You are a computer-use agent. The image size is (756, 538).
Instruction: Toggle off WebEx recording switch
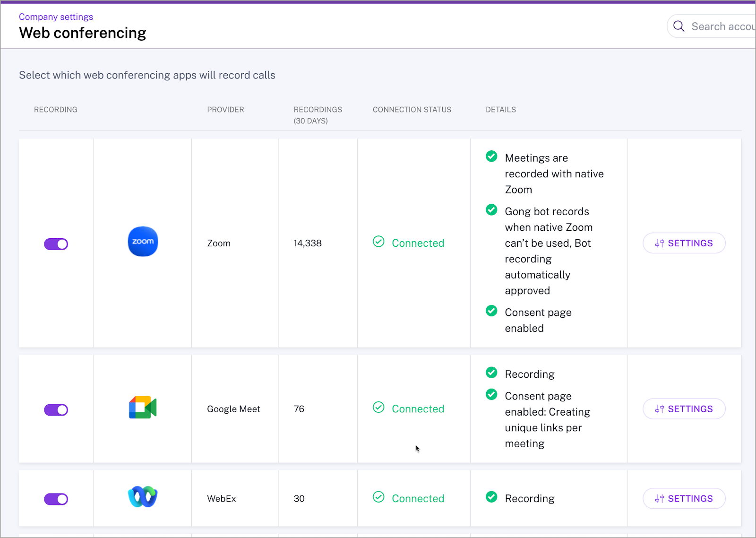pos(56,499)
